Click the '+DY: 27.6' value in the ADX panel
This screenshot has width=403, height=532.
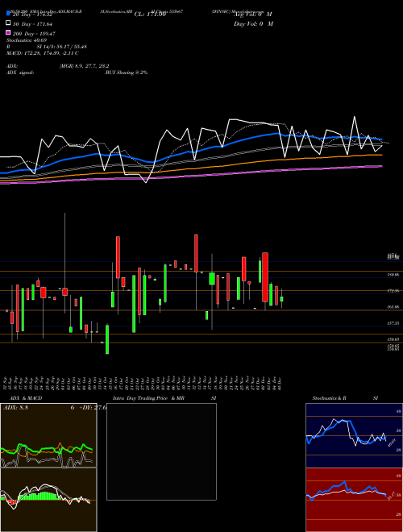click(x=92, y=408)
